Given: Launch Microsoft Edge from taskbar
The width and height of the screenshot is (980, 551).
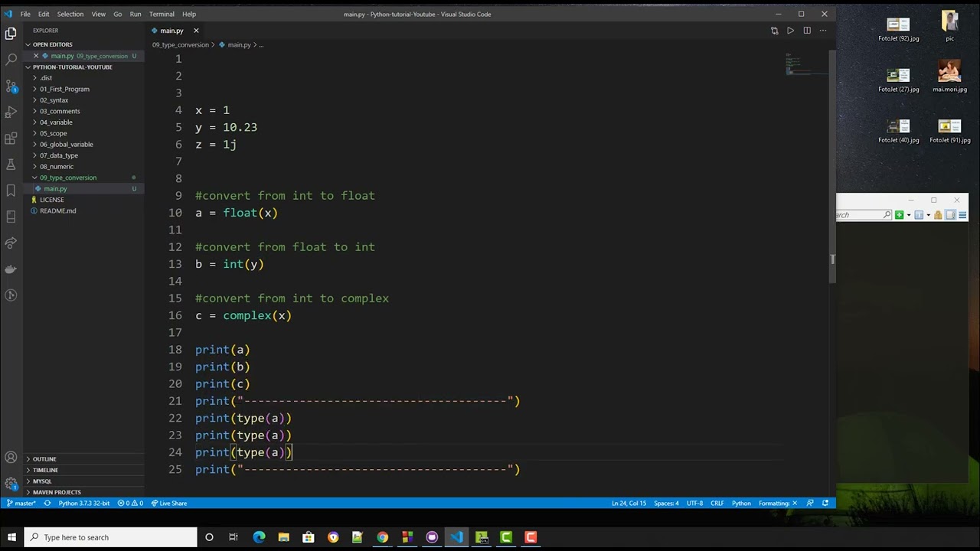Looking at the screenshot, I should point(259,537).
